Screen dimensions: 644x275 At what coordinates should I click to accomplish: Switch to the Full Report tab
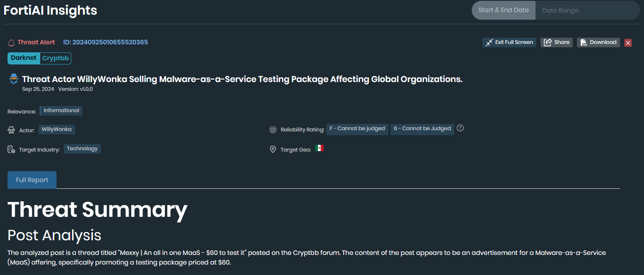coord(31,180)
